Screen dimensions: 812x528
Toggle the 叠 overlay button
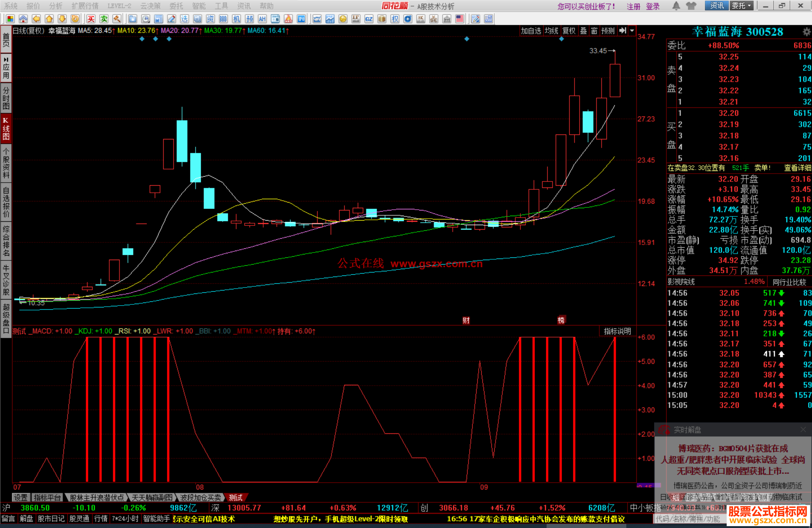(x=583, y=31)
